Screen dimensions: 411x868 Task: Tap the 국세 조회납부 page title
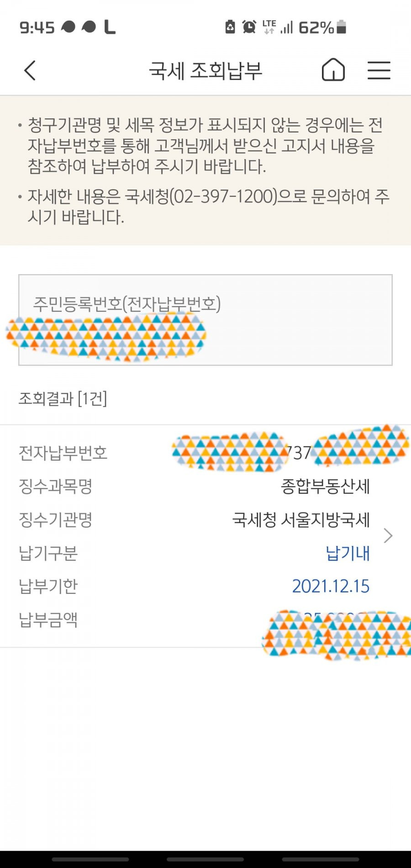tap(205, 71)
